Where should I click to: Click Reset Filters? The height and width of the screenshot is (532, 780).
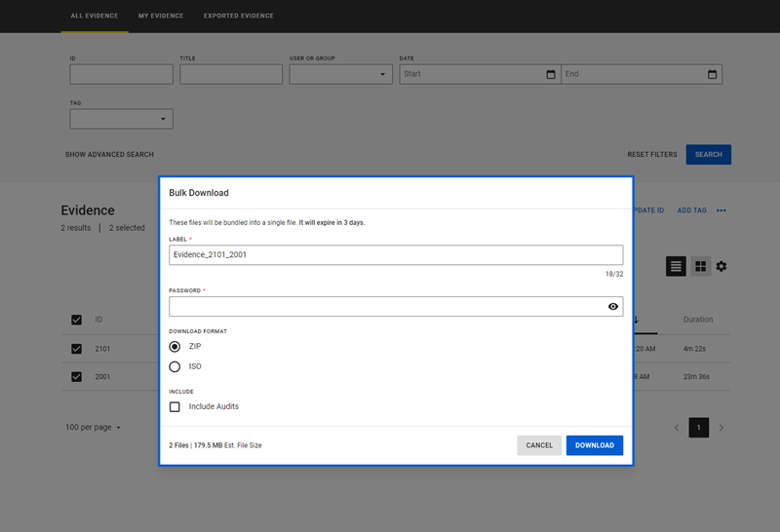pyautogui.click(x=652, y=155)
